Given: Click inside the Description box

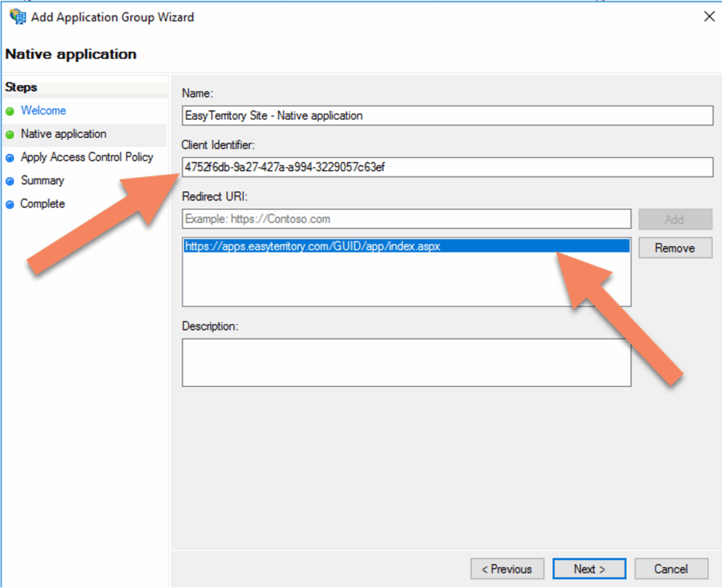Looking at the screenshot, I should tap(406, 362).
